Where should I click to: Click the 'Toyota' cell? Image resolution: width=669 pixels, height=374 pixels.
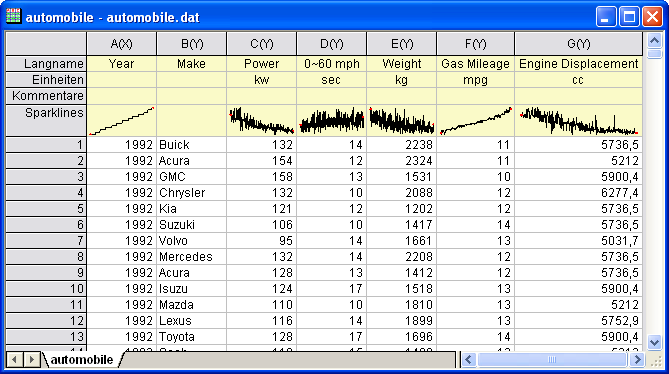point(192,336)
